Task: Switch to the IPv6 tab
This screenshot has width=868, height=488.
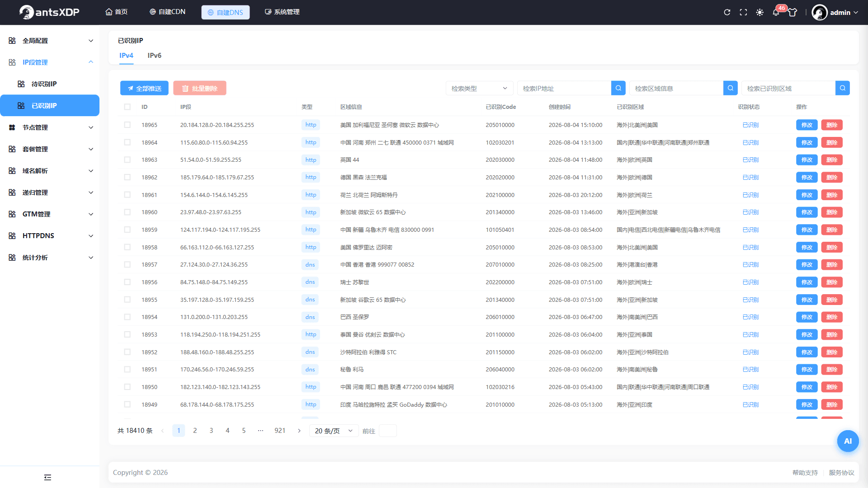Action: coord(154,55)
